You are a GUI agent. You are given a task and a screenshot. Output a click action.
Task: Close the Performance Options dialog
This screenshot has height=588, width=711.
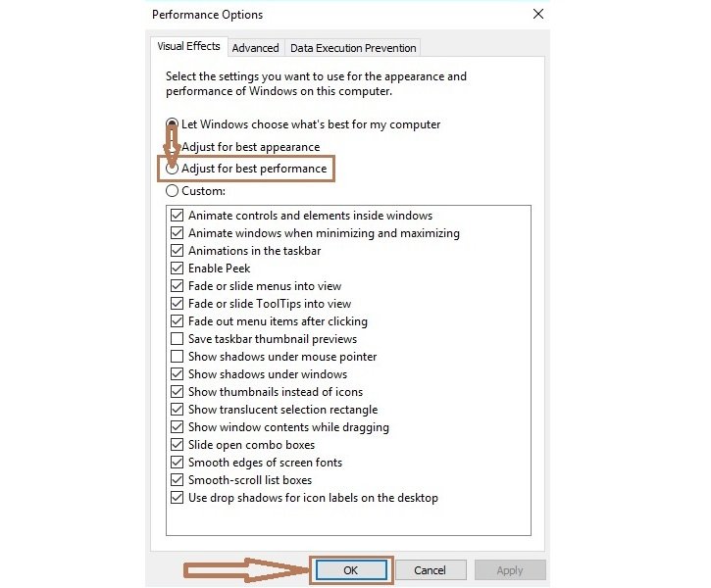pyautogui.click(x=538, y=14)
